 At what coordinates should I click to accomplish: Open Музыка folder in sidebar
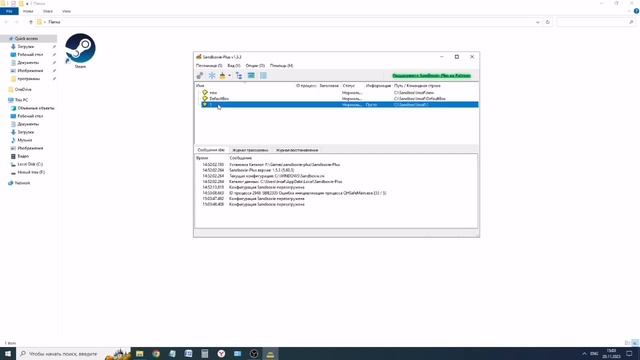click(x=24, y=140)
